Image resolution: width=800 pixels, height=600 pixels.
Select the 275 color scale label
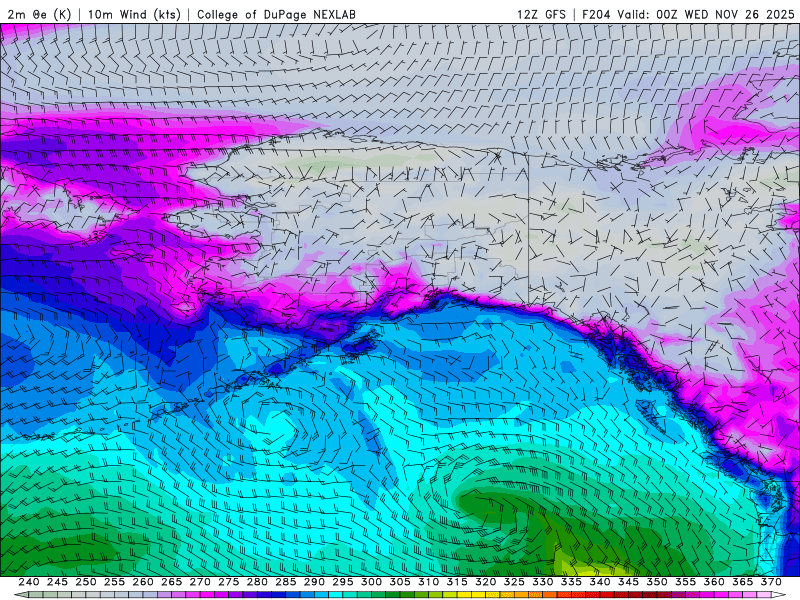tap(229, 582)
